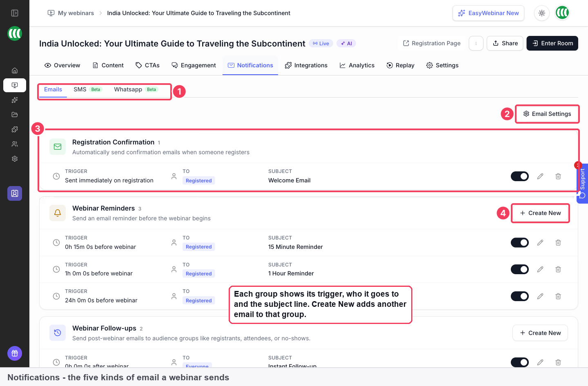The height and width of the screenshot is (386, 588).
Task: Go to the Integrations tab
Action: 306,65
